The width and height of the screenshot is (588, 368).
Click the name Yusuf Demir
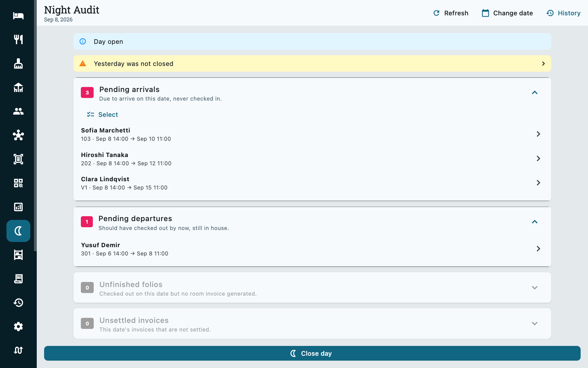(x=100, y=245)
